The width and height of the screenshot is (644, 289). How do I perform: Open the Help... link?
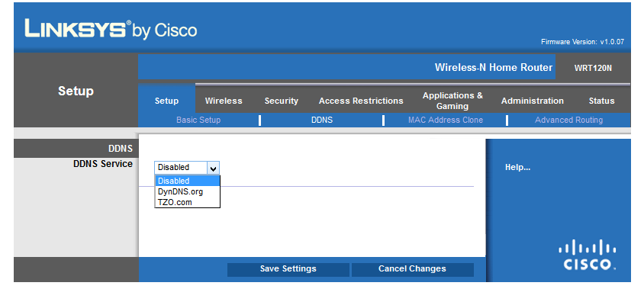click(517, 168)
